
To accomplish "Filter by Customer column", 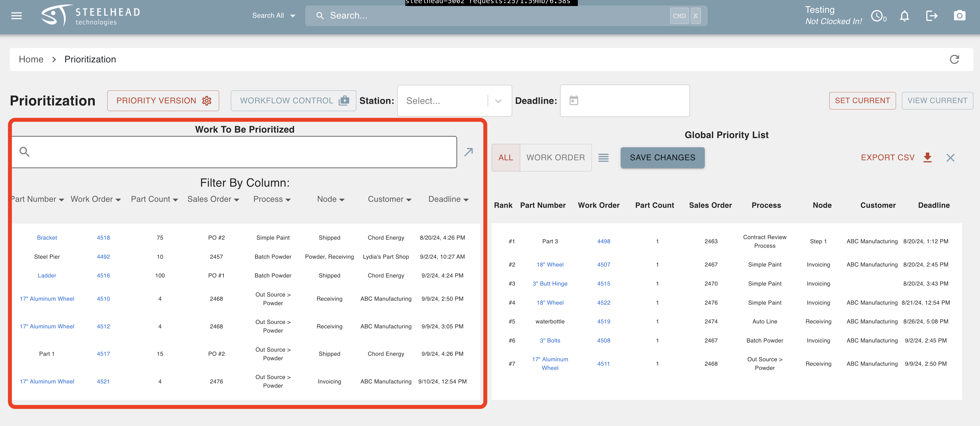I will (x=390, y=199).
